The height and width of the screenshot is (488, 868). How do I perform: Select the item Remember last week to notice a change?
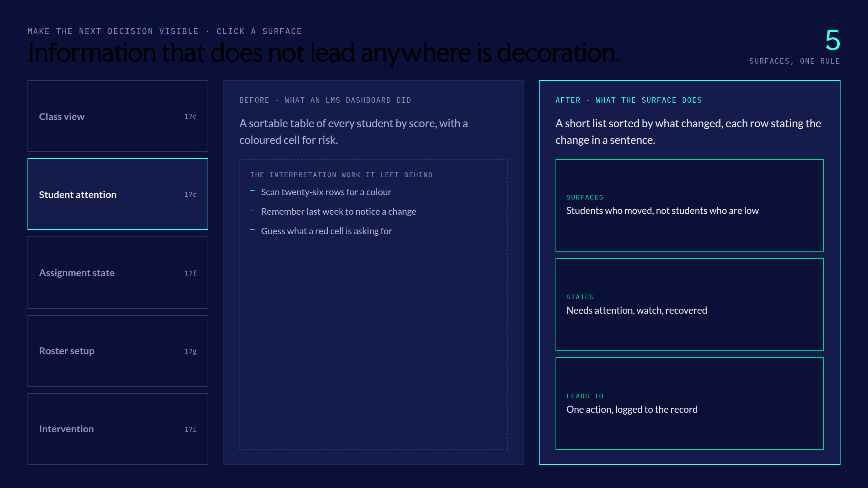pos(339,211)
